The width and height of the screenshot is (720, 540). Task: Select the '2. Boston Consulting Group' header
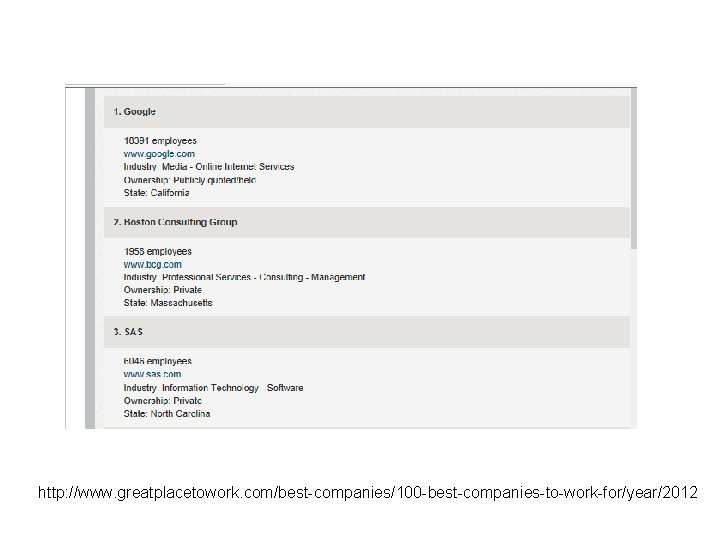(366, 222)
